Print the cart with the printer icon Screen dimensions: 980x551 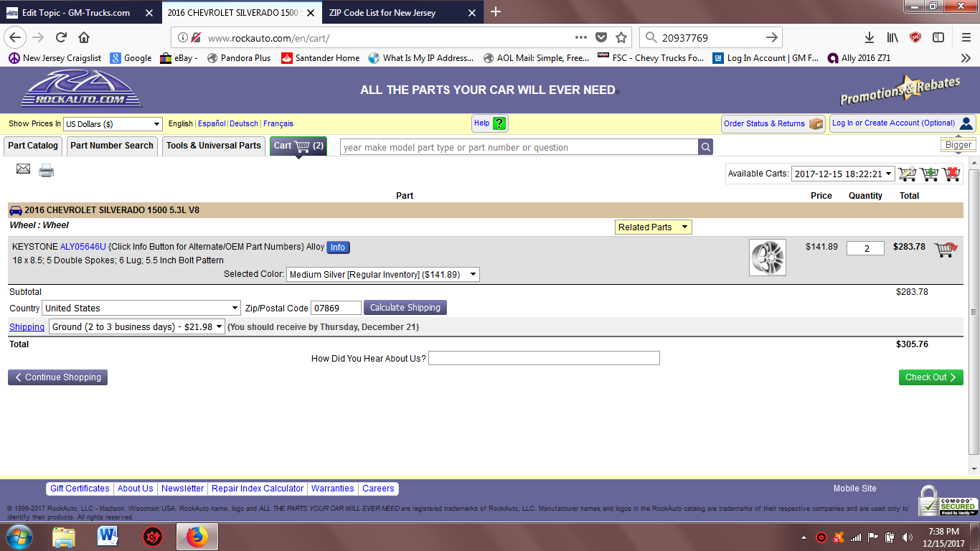coord(47,170)
